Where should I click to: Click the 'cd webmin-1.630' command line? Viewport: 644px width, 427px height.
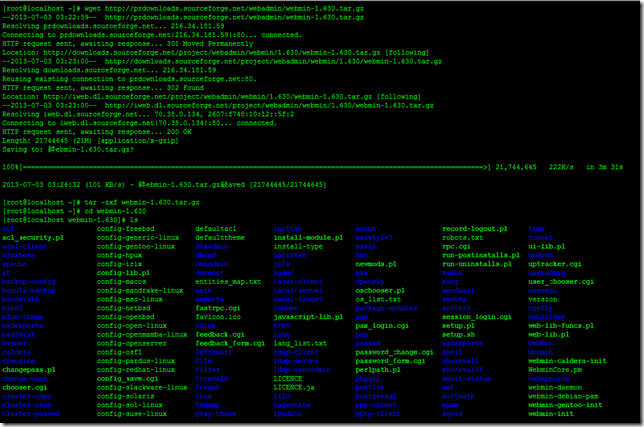[115, 211]
